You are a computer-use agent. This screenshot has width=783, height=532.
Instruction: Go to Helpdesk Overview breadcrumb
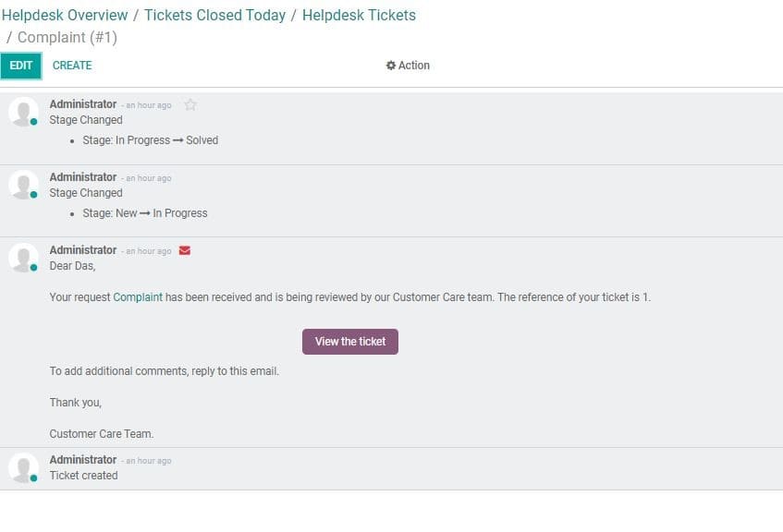click(65, 15)
